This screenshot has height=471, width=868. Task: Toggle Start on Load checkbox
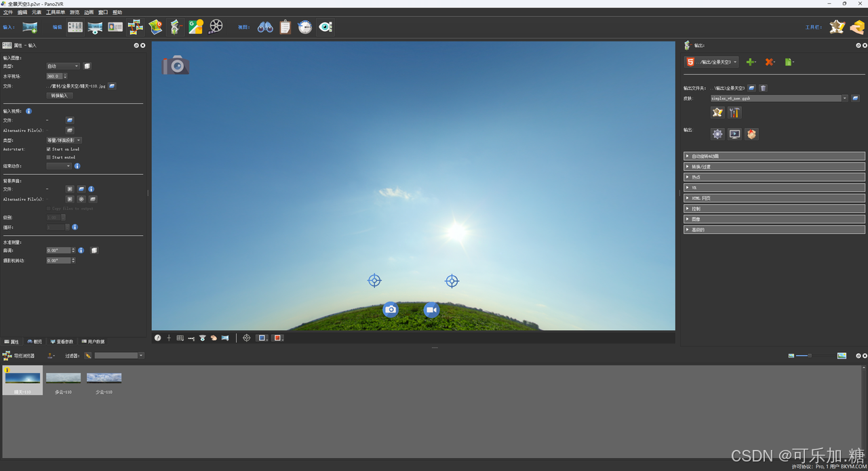pos(49,149)
